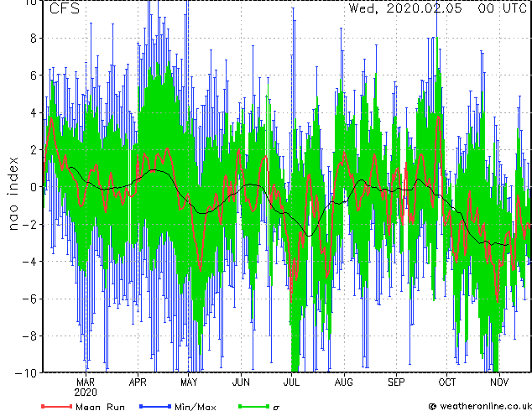Click the '00 UTC' time label
The width and height of the screenshot is (532, 411).
502,8
